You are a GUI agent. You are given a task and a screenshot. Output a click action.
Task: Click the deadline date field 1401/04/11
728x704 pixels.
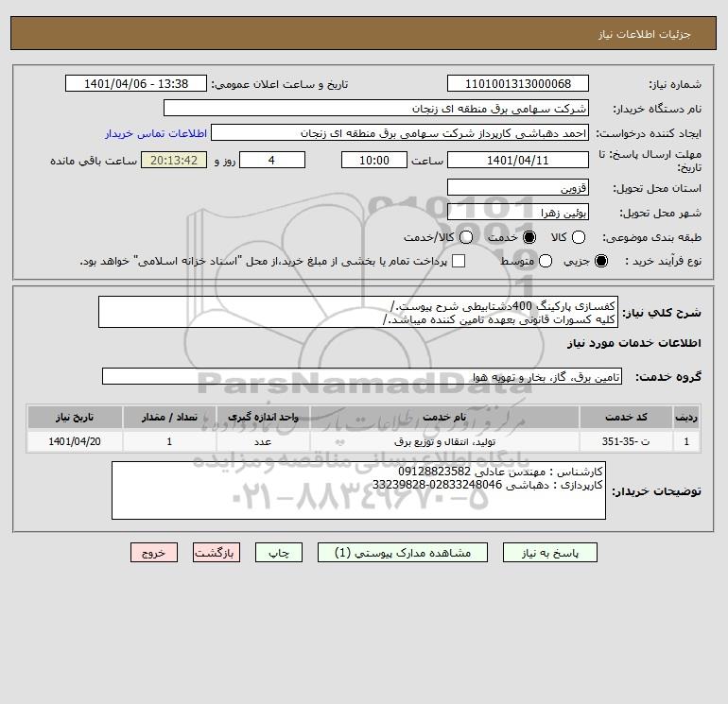pos(518,160)
